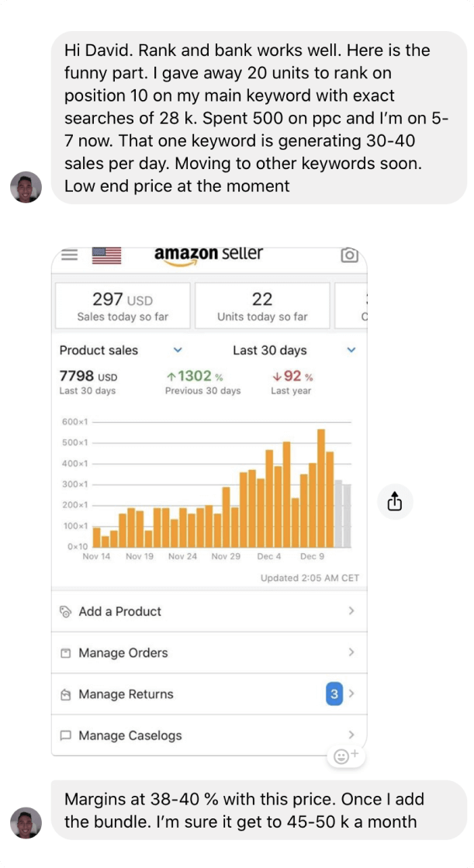Tap the Units today so far card
The width and height of the screenshot is (474, 868).
click(262, 306)
